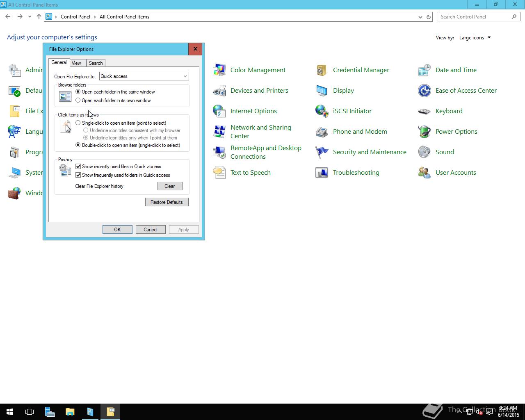Open the Sound speaker icon
Image resolution: width=525 pixels, height=420 pixels.
point(425,152)
